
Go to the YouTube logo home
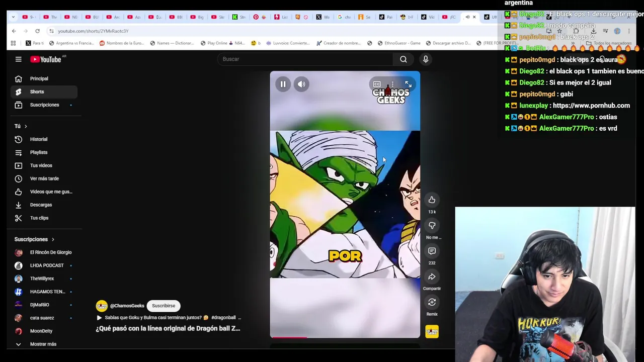point(45,59)
